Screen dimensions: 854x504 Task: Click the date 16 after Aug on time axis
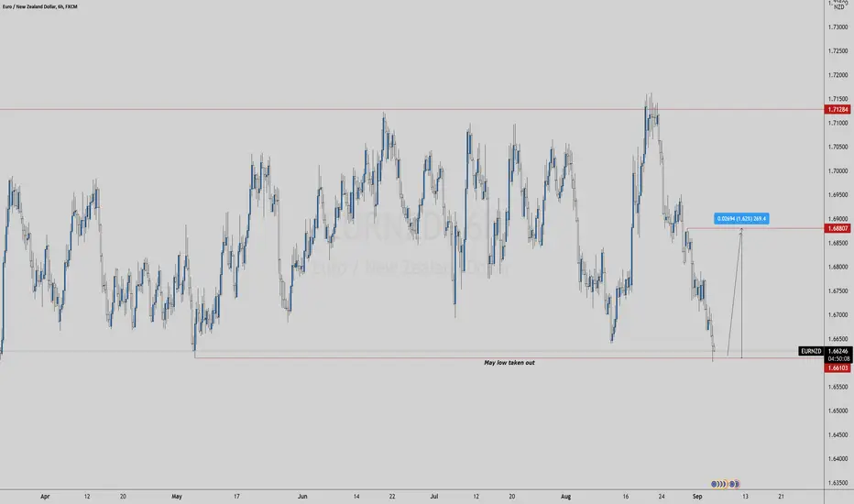(625, 497)
